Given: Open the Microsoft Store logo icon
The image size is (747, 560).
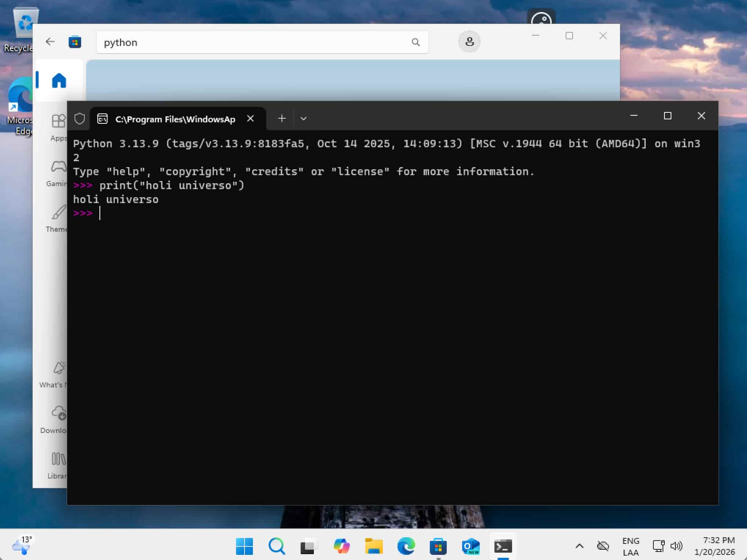Looking at the screenshot, I should click(75, 42).
